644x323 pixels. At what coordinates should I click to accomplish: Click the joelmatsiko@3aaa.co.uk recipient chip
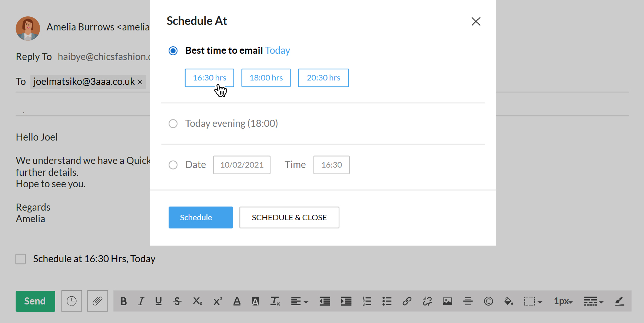click(88, 82)
